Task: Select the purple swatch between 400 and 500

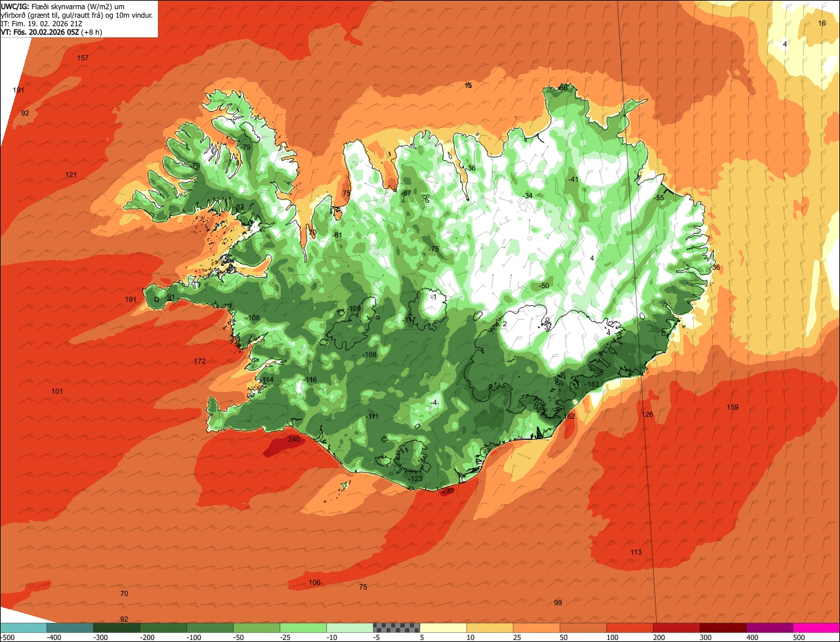Action: 769,627
